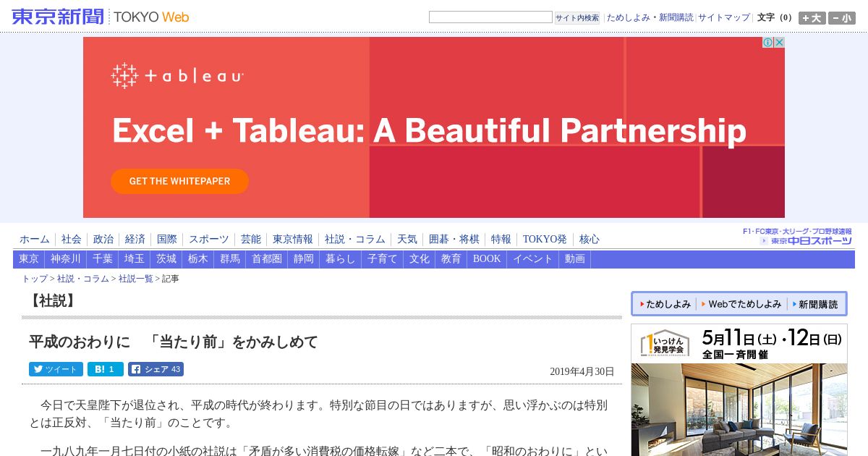Select the 首都圏 tab
The width and height of the screenshot is (868, 456).
pos(267,259)
